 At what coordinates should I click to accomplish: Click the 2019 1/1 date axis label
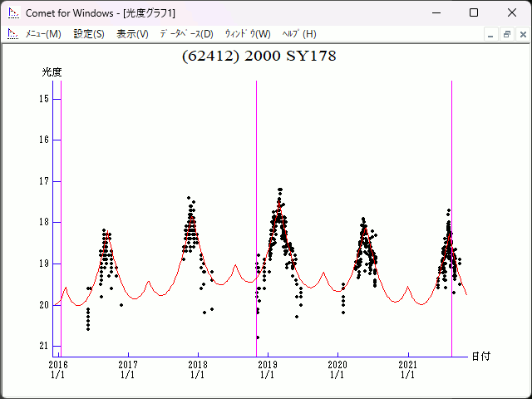[268, 369]
